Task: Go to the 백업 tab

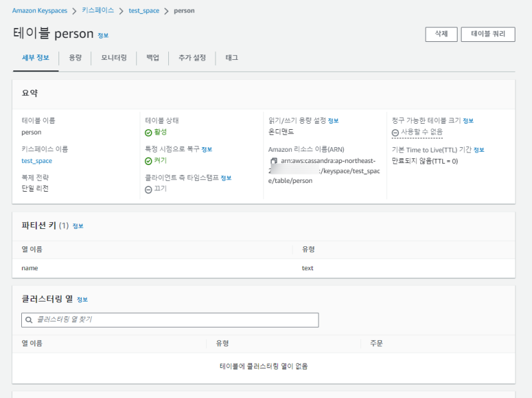Action: (152, 58)
